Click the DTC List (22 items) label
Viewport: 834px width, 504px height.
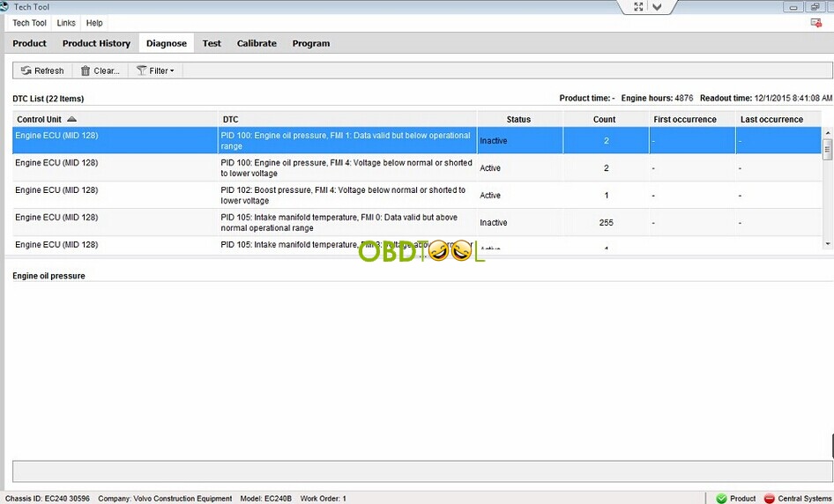click(x=48, y=99)
